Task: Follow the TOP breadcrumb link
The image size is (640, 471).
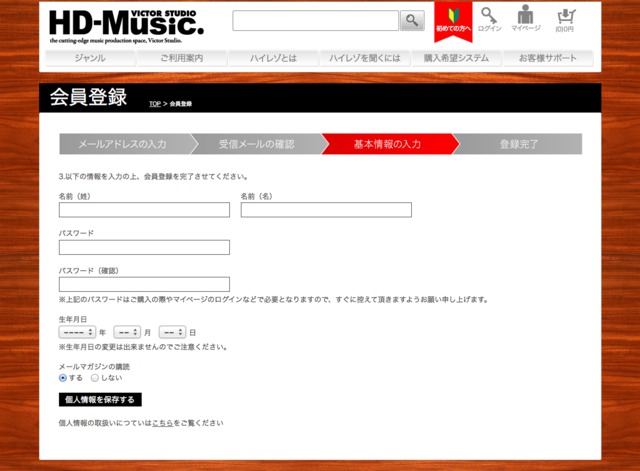Action: point(155,104)
